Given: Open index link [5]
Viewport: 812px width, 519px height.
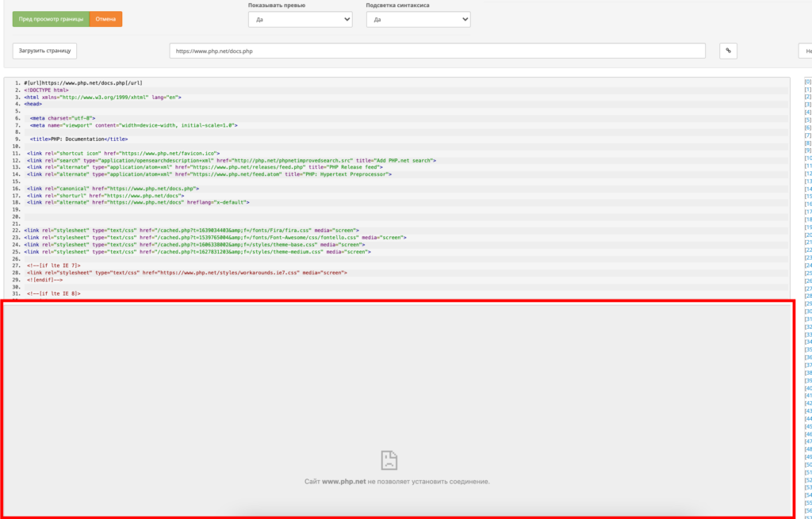Looking at the screenshot, I should click(808, 120).
